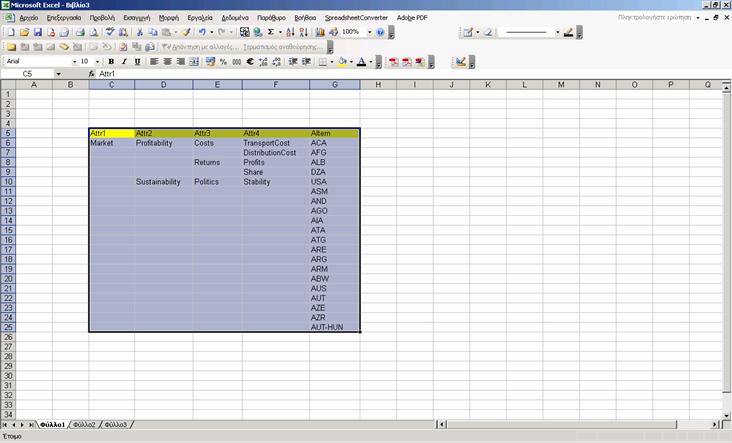Click the help question search box

655,17
